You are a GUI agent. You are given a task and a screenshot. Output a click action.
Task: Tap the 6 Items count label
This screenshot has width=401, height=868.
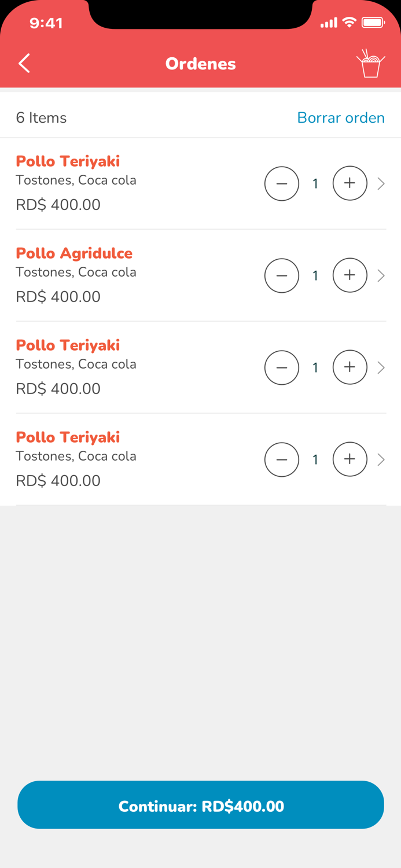click(x=41, y=117)
